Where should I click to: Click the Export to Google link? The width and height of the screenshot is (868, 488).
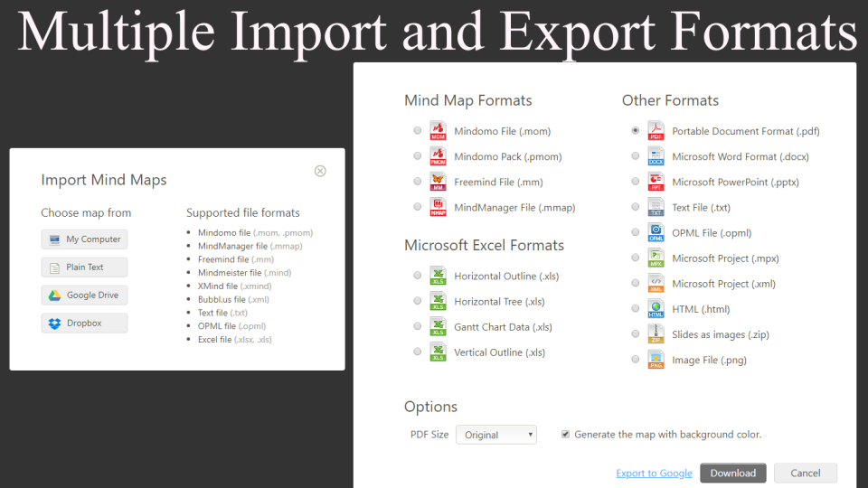click(x=654, y=473)
